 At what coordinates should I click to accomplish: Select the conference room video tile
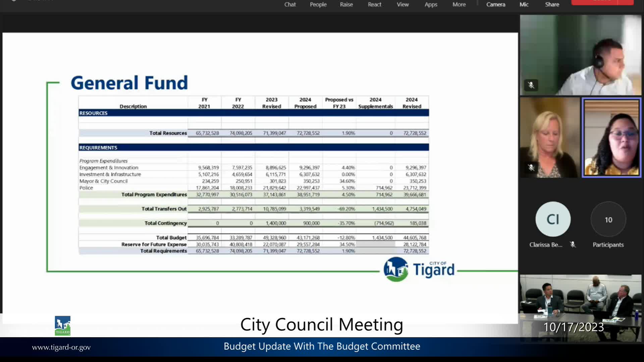click(580, 308)
